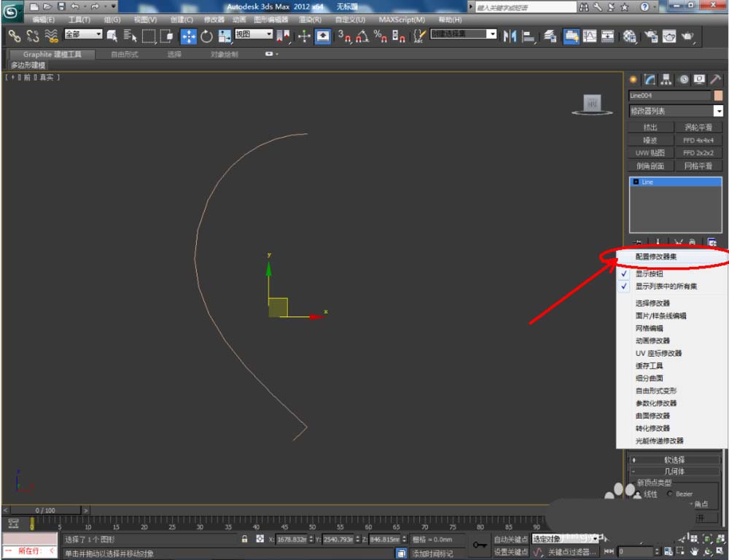This screenshot has height=560, width=729.
Task: Toggle 显示列表中的所有集 option
Action: coord(666,287)
